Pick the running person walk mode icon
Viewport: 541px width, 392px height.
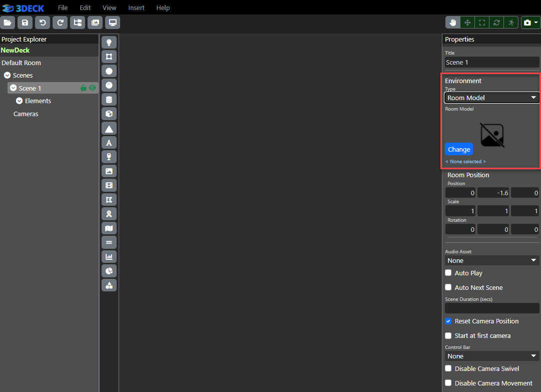(x=511, y=23)
